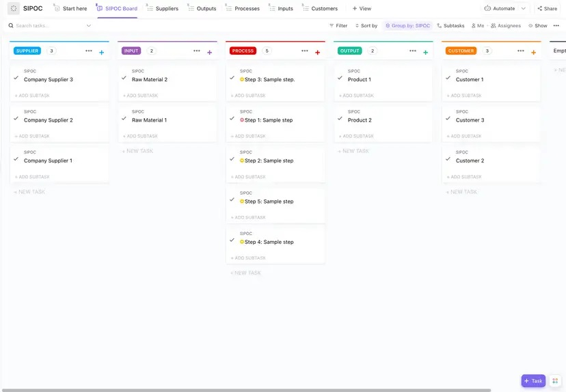Click New Task under Supplier column
Viewport: 566px width, 392px height.
point(29,192)
